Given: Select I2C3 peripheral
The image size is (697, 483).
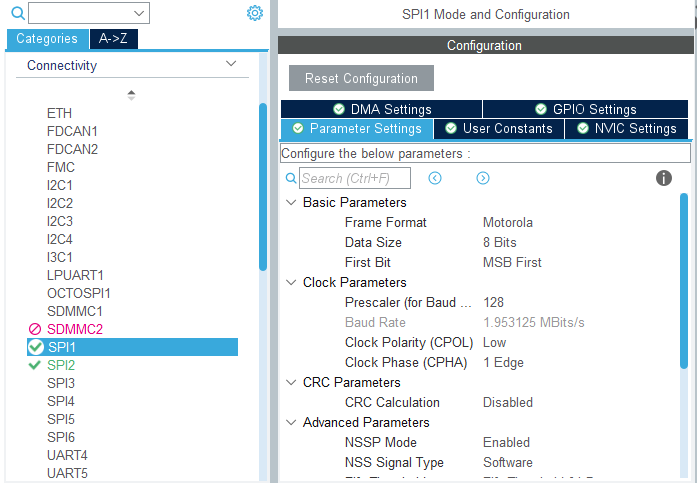Looking at the screenshot, I should coord(60,221).
